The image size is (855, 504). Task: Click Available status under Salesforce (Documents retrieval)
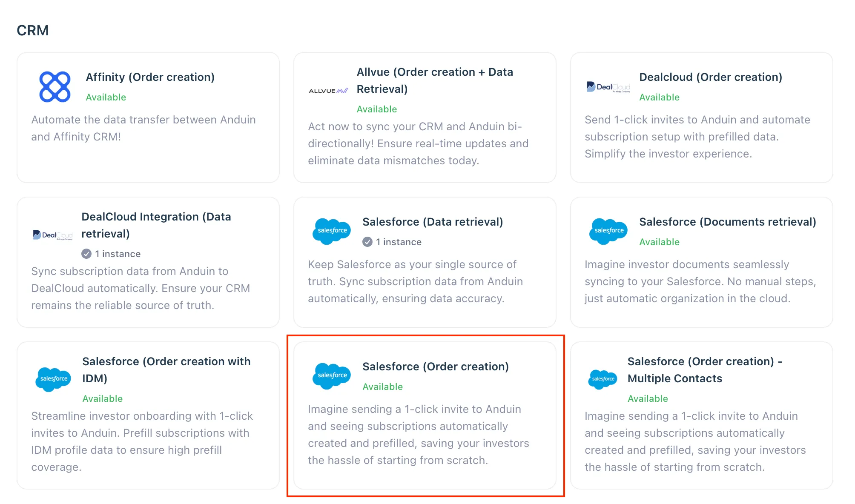coord(660,242)
